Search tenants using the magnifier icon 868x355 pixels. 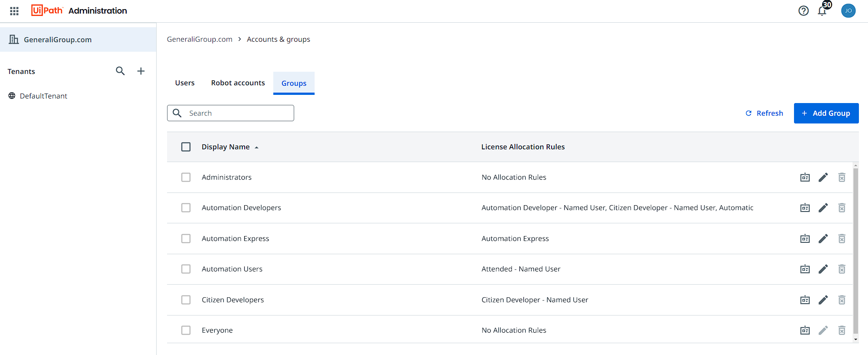120,71
